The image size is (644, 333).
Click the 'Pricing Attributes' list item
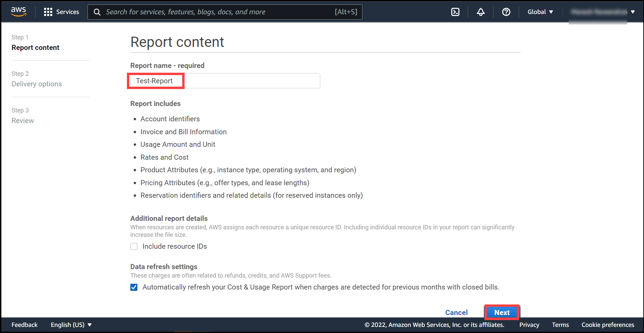pyautogui.click(x=225, y=183)
